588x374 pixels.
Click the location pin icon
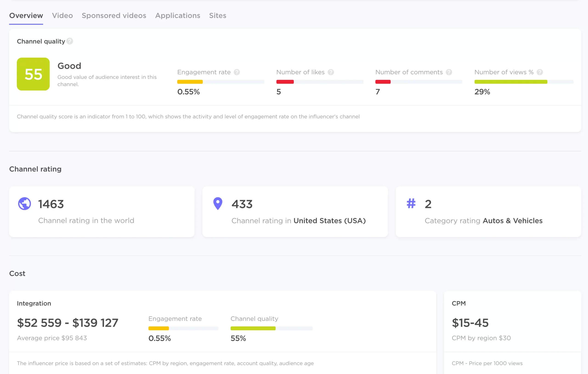pos(218,204)
